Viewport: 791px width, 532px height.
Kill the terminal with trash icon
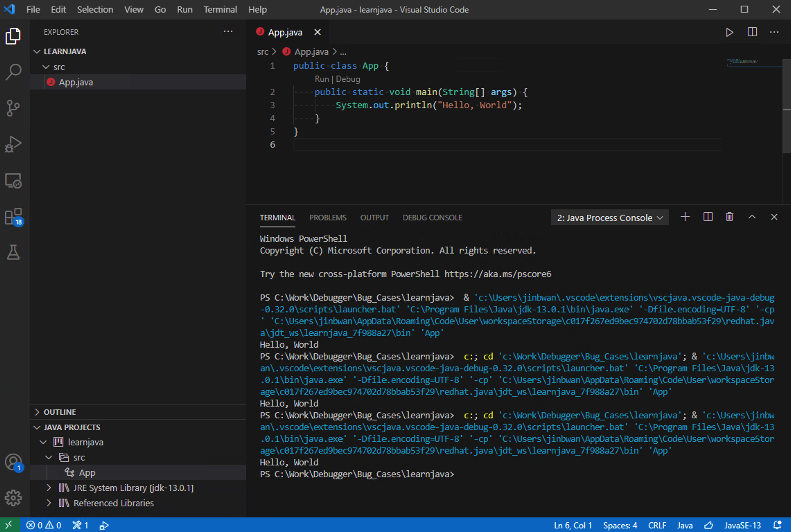(730, 217)
